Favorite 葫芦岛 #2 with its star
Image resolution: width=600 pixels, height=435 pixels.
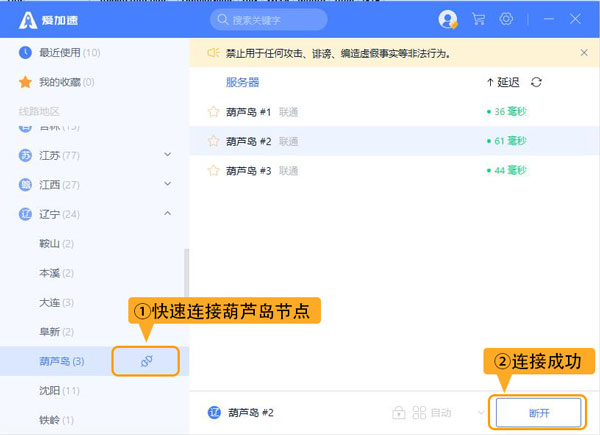[213, 141]
